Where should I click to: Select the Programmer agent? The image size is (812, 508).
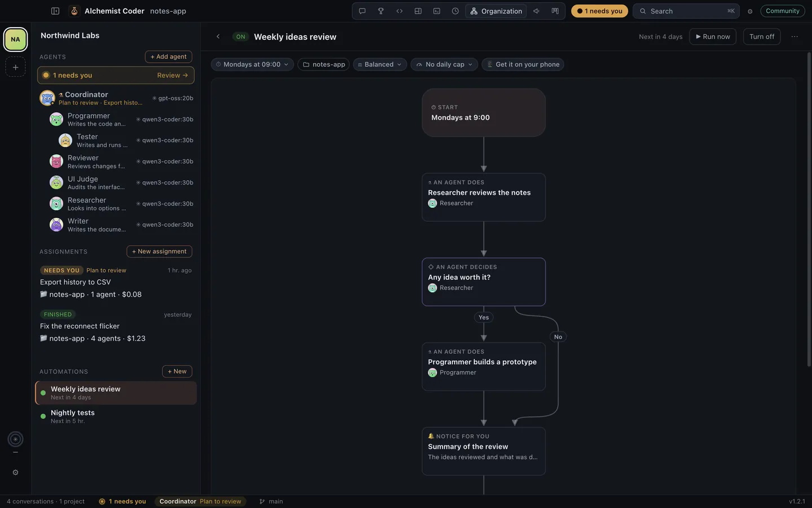tap(121, 119)
